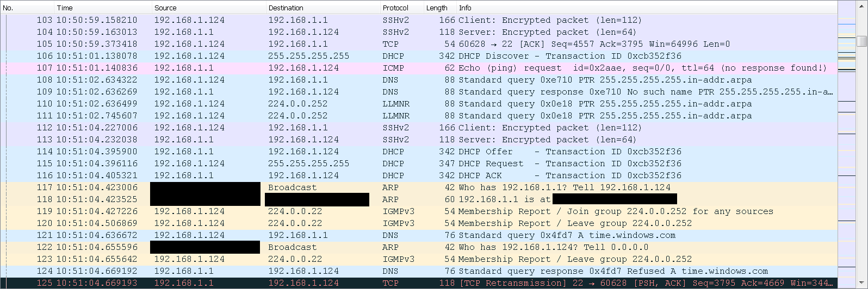Image resolution: width=868 pixels, height=289 pixels.
Task: Click the Info column header
Action: click(x=647, y=8)
